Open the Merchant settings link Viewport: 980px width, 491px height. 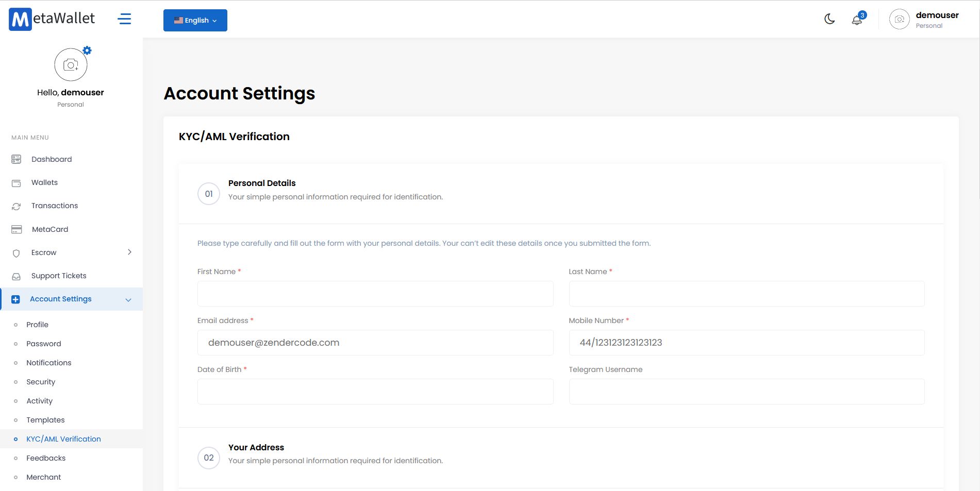pos(43,477)
